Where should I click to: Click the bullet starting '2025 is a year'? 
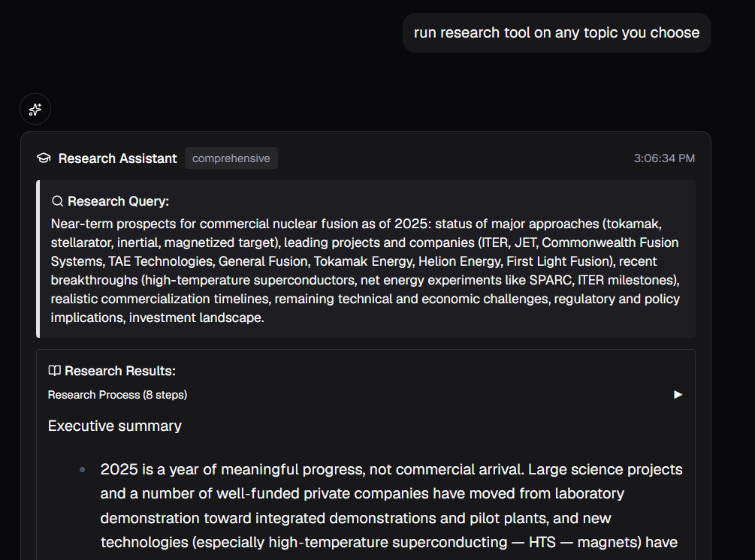391,506
